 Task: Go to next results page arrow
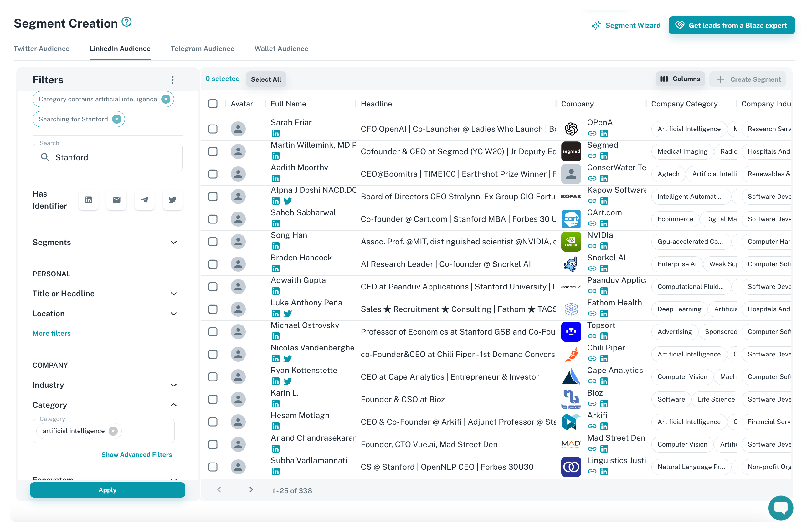tap(251, 490)
